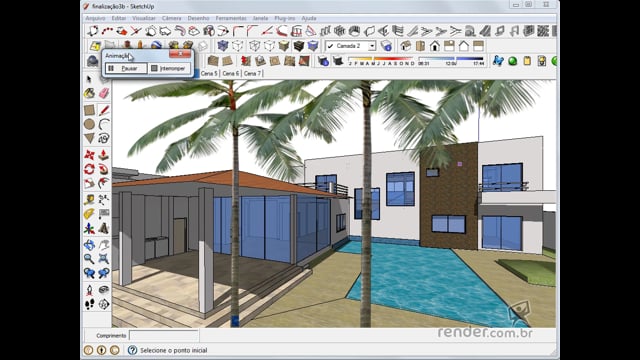This screenshot has height=360, width=640.
Task: Click the Comprimento measurement input field
Action: pos(164,336)
